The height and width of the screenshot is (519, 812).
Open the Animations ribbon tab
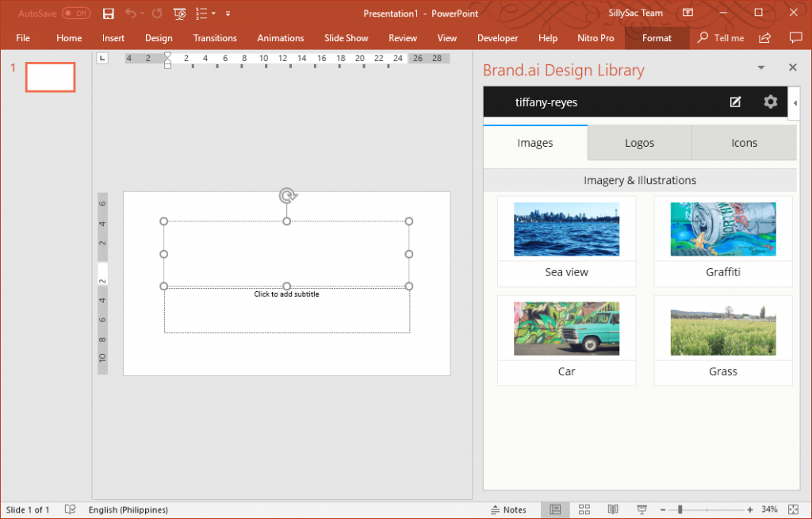coord(280,37)
